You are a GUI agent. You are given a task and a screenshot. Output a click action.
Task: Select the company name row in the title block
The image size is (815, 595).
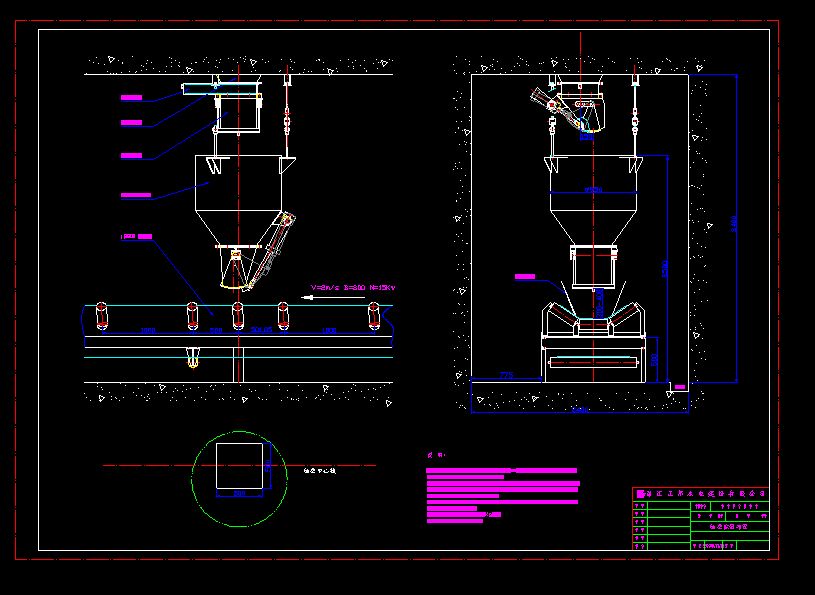coord(701,494)
